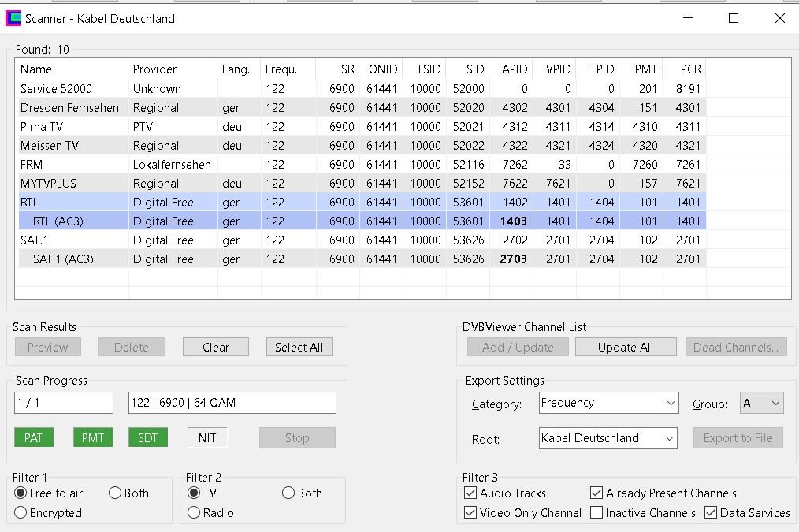Enable the Inactive Channels checkbox
Screen dimensions: 799x532
pos(597,513)
